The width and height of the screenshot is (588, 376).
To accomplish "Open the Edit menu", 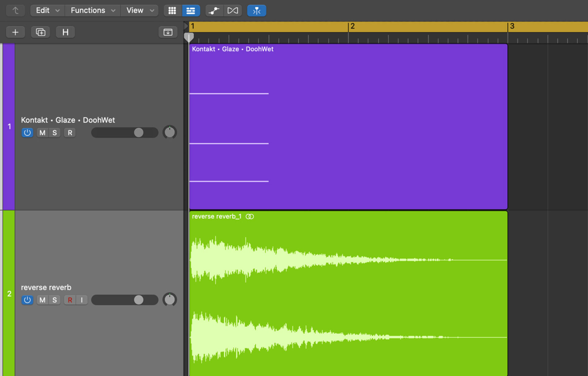I will click(x=47, y=10).
